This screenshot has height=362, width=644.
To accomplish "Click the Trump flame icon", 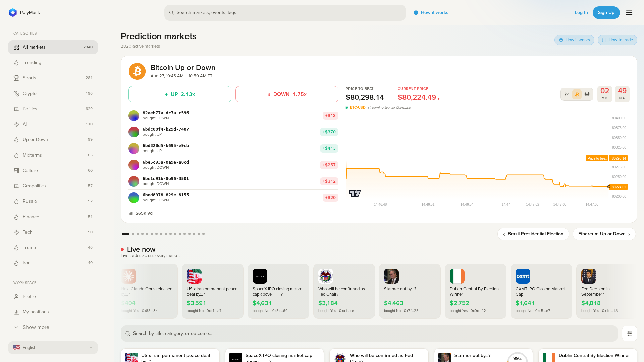I will (16, 248).
